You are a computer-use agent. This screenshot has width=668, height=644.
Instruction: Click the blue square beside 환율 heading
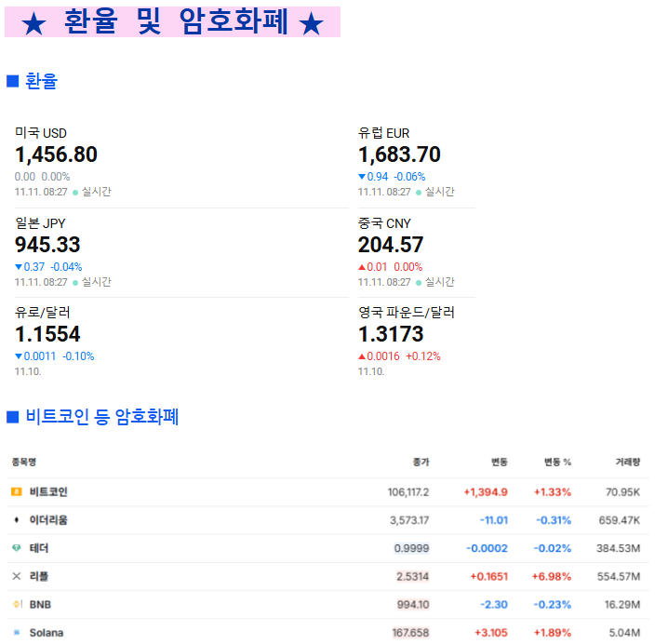pos(13,81)
